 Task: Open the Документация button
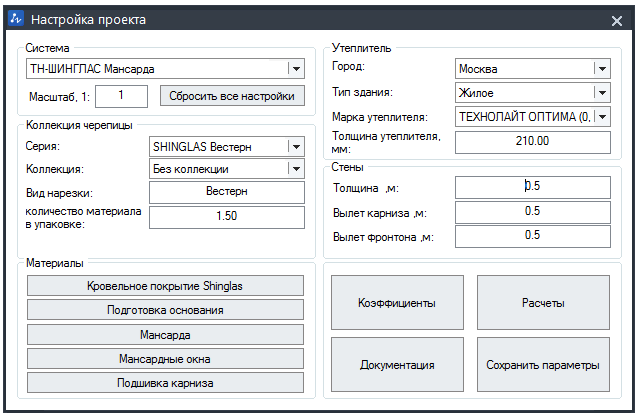(x=397, y=365)
